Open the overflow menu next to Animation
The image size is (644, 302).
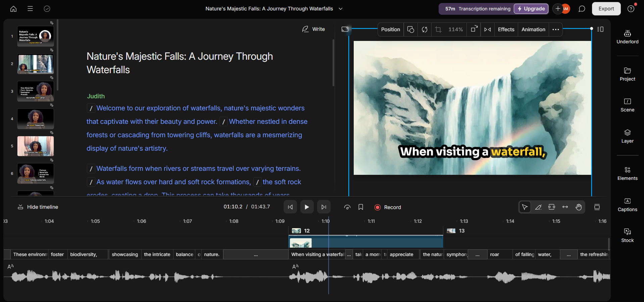555,30
